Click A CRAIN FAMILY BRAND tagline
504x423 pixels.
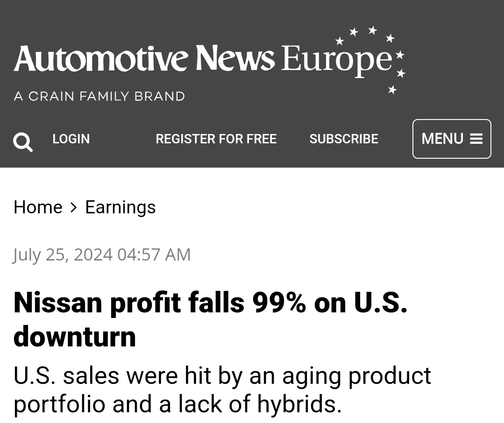pos(99,96)
